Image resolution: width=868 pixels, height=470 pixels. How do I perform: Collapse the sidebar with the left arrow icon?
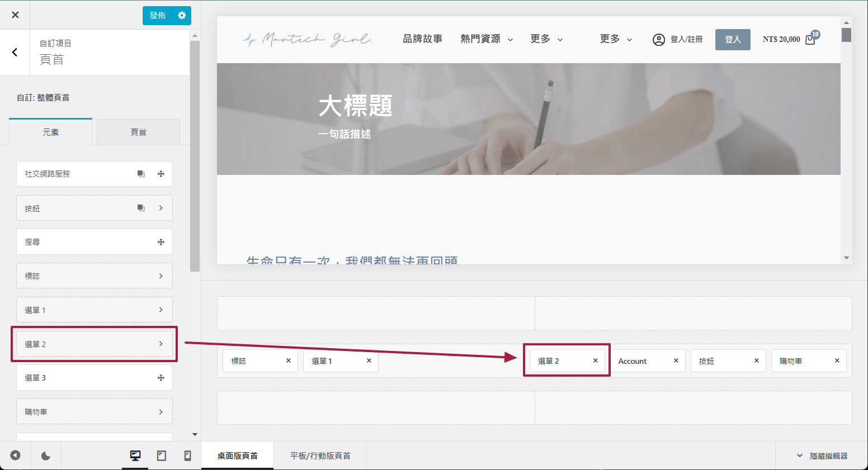15,456
